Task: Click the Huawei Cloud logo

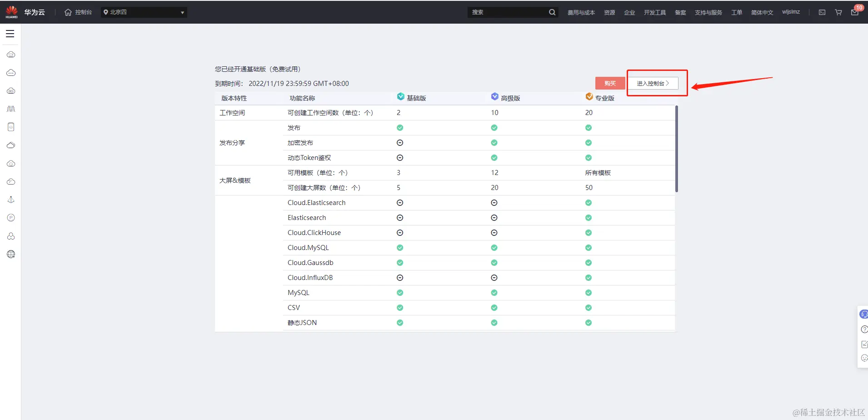Action: pos(12,12)
